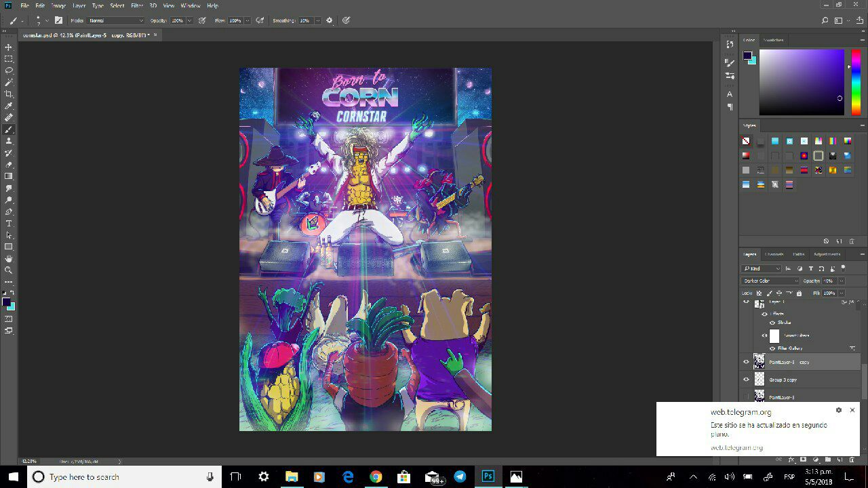Close the Telegram notification popup

pyautogui.click(x=852, y=410)
